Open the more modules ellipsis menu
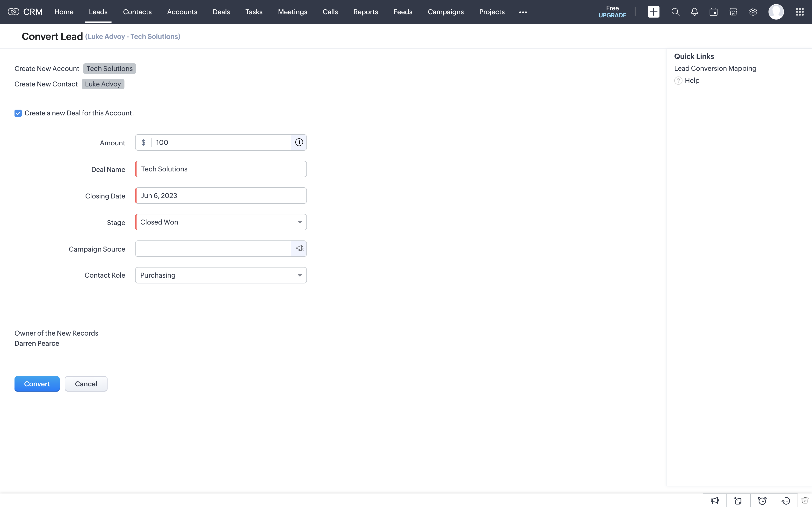The image size is (812, 507). [x=523, y=12]
